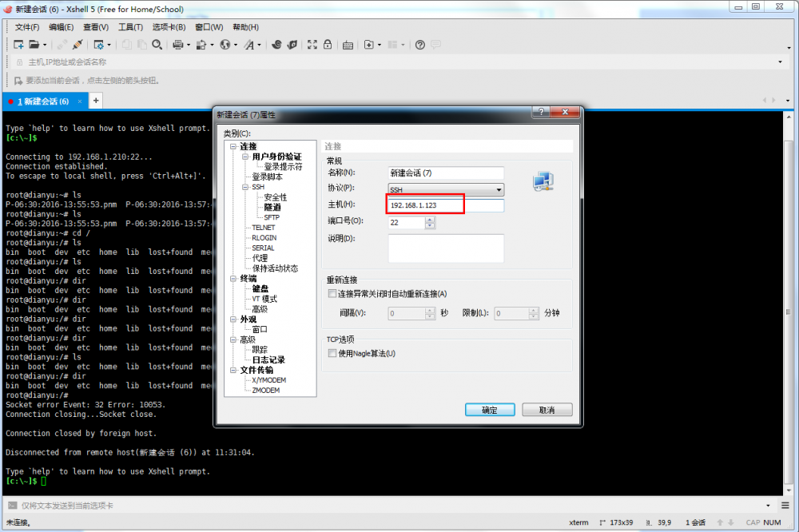Collapse the SSH tree node
Image resolution: width=799 pixels, height=532 pixels.
[245, 187]
